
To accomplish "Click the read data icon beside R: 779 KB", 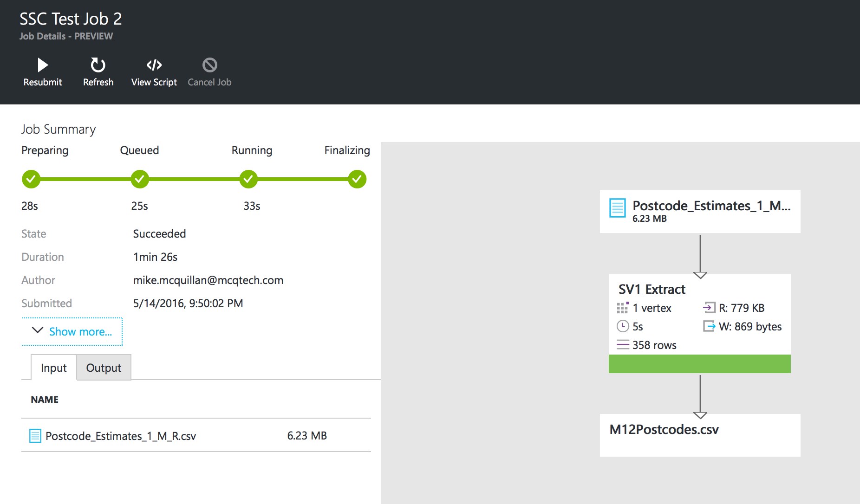I will point(709,307).
